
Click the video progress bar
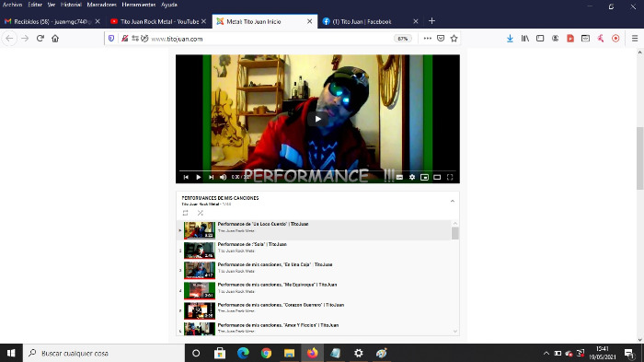point(317,170)
